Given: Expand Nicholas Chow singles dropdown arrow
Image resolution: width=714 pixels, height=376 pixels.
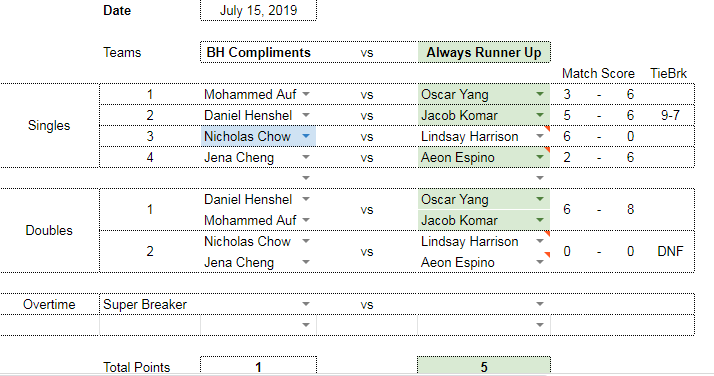Looking at the screenshot, I should [x=306, y=136].
